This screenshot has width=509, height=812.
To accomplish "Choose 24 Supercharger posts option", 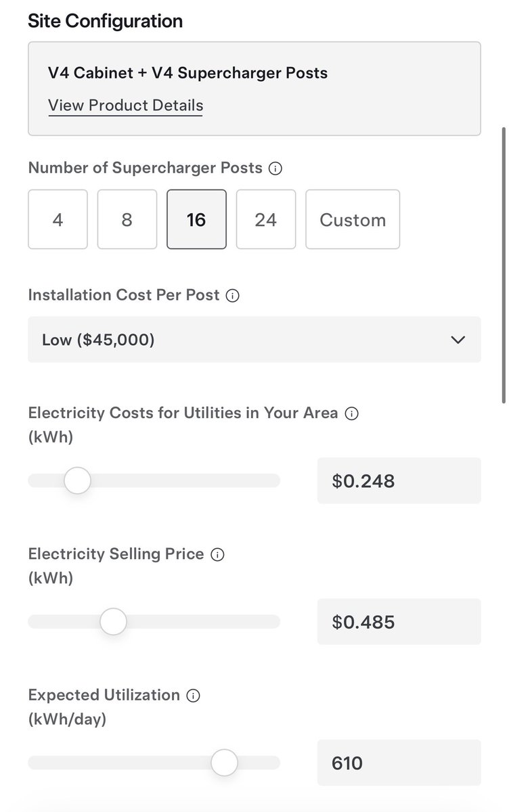I will click(266, 219).
